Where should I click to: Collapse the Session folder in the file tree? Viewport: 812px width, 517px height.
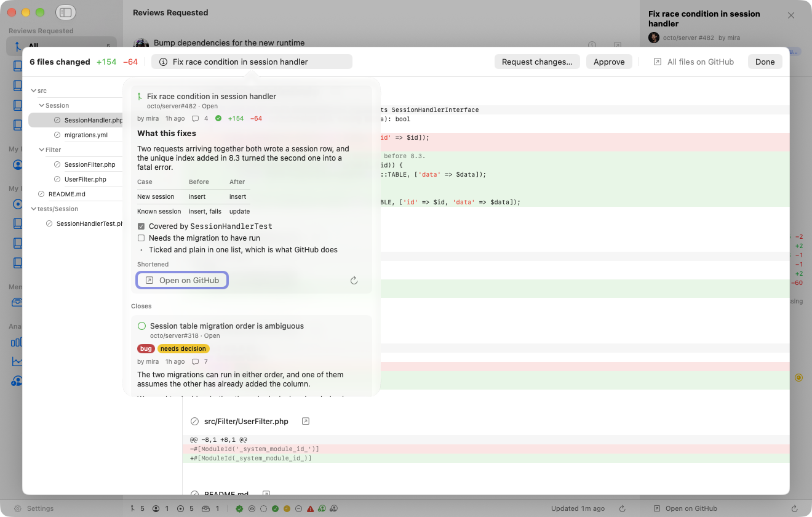point(41,105)
